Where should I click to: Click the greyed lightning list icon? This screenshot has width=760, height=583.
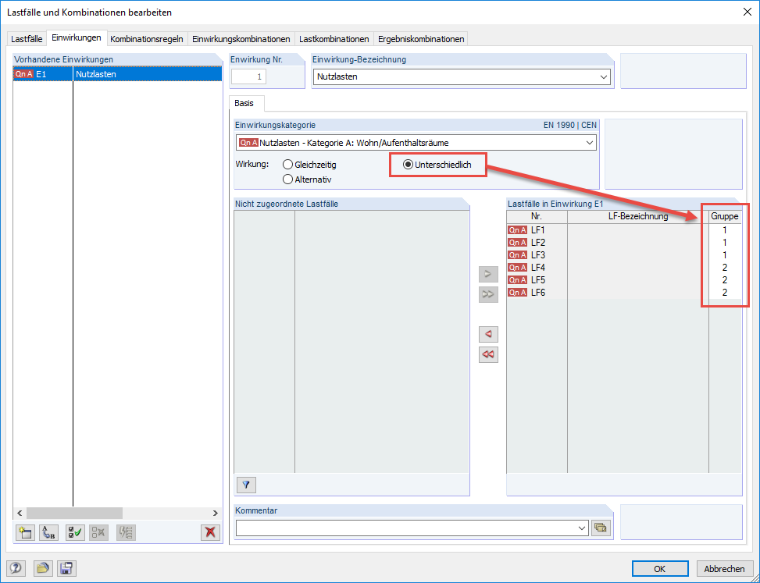pos(126,533)
